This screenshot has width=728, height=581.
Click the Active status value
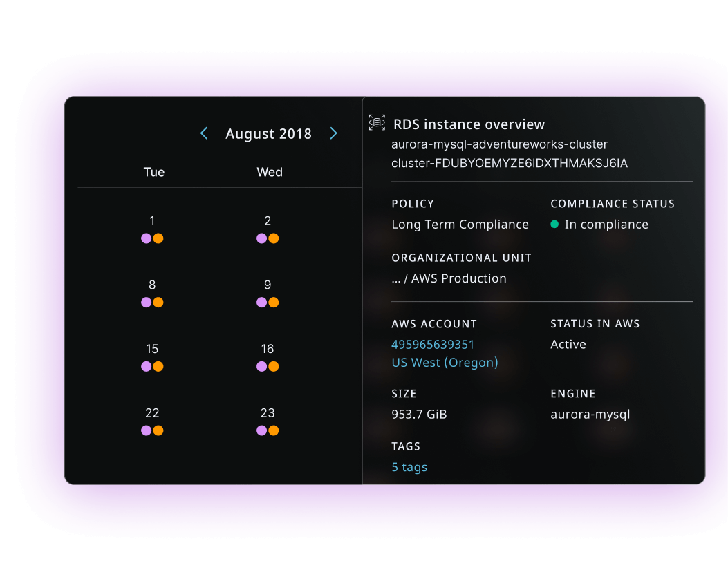(x=568, y=344)
